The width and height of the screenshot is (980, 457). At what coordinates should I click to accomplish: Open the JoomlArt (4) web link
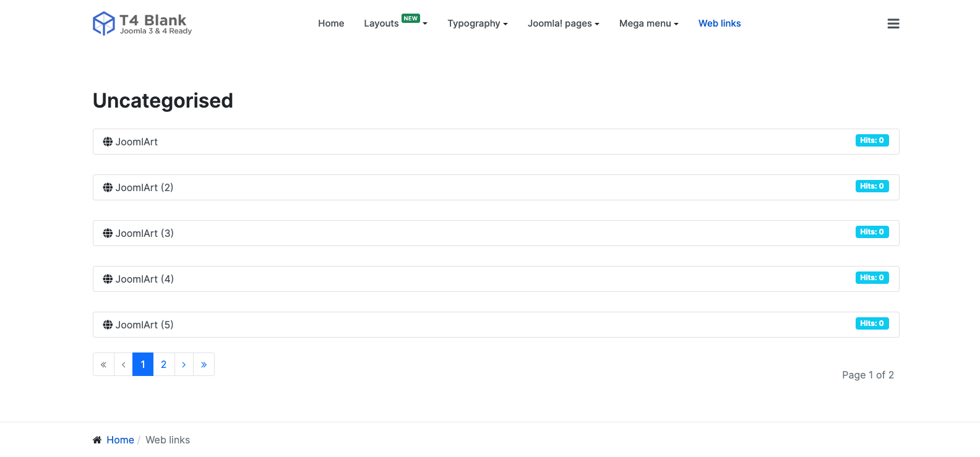[x=144, y=279]
